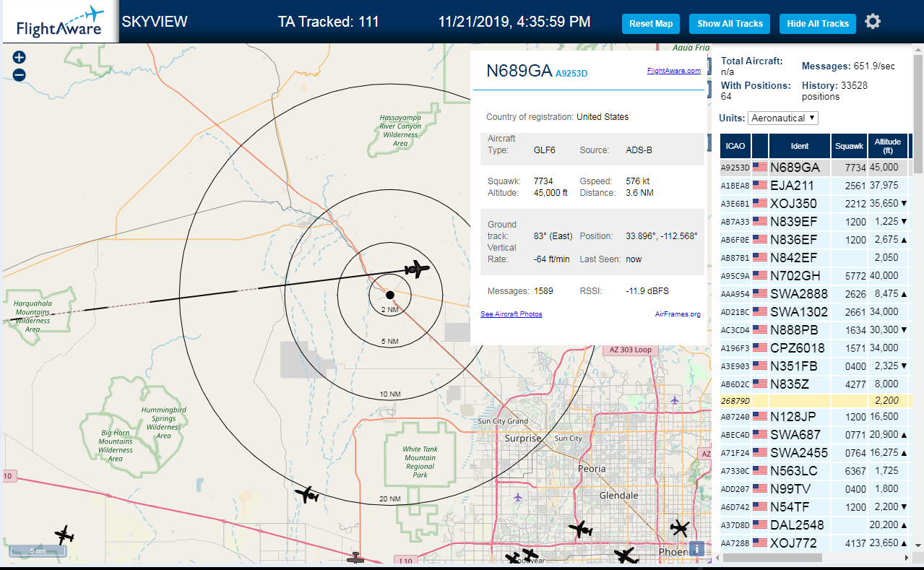Open AirFrames.org link

(678, 314)
